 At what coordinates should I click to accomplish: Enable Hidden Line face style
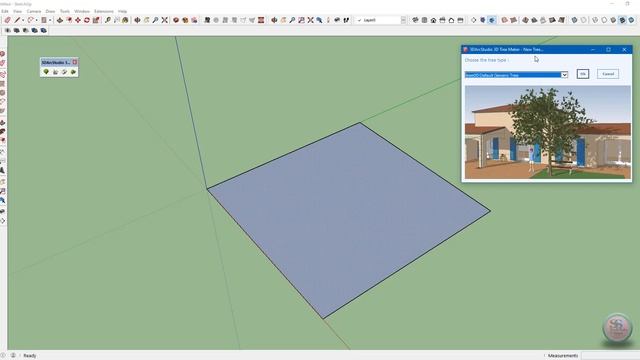[x=604, y=20]
